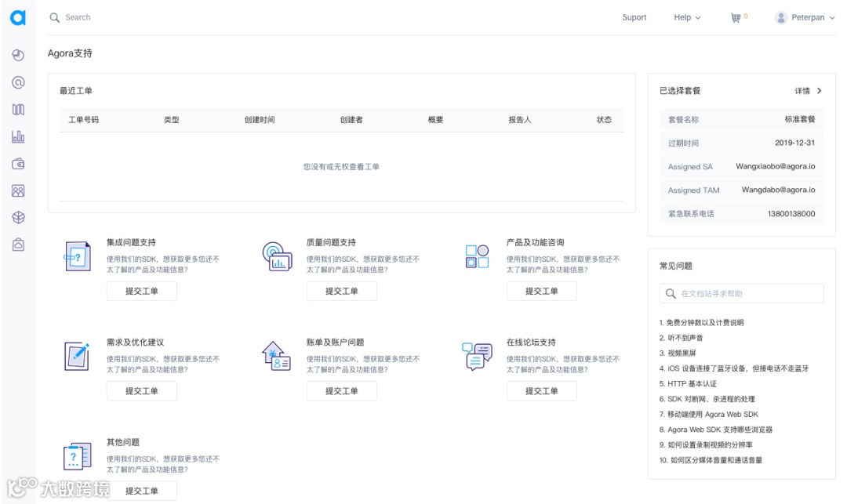Open the bar chart analytics sidebar icon

point(18,136)
